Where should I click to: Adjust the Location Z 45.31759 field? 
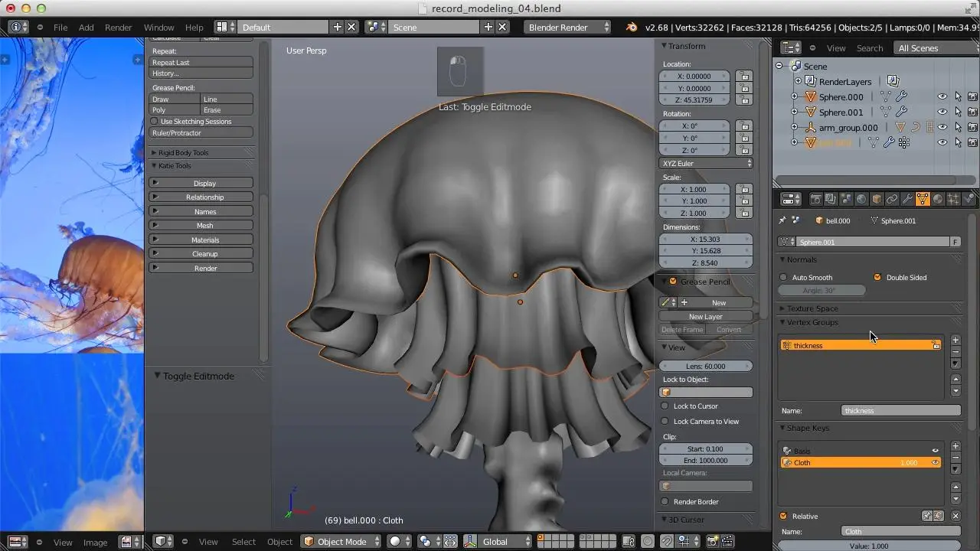(x=694, y=100)
